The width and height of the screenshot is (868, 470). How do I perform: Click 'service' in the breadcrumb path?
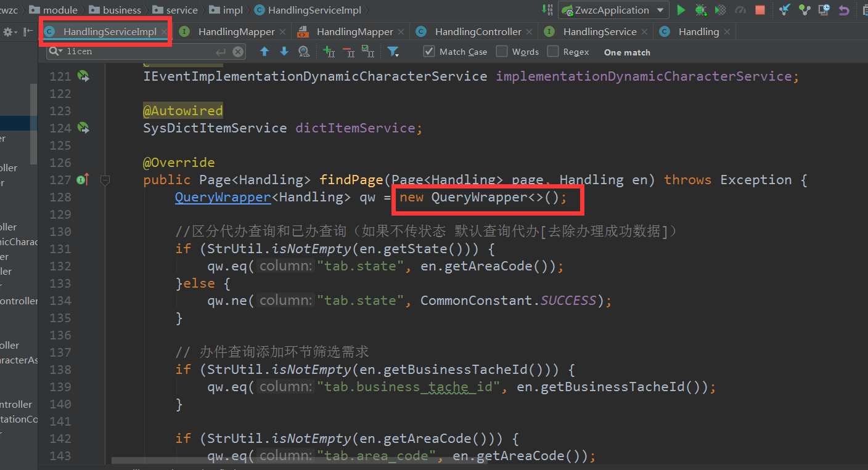click(182, 10)
